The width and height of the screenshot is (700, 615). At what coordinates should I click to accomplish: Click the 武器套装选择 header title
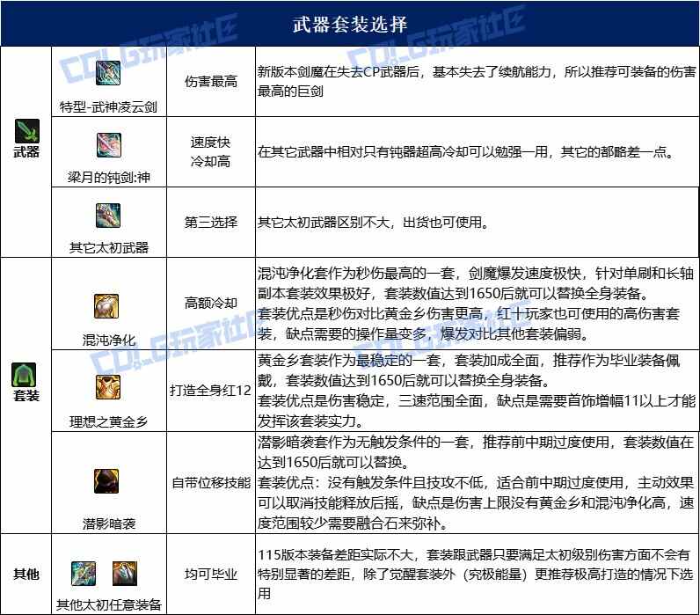pos(350,24)
